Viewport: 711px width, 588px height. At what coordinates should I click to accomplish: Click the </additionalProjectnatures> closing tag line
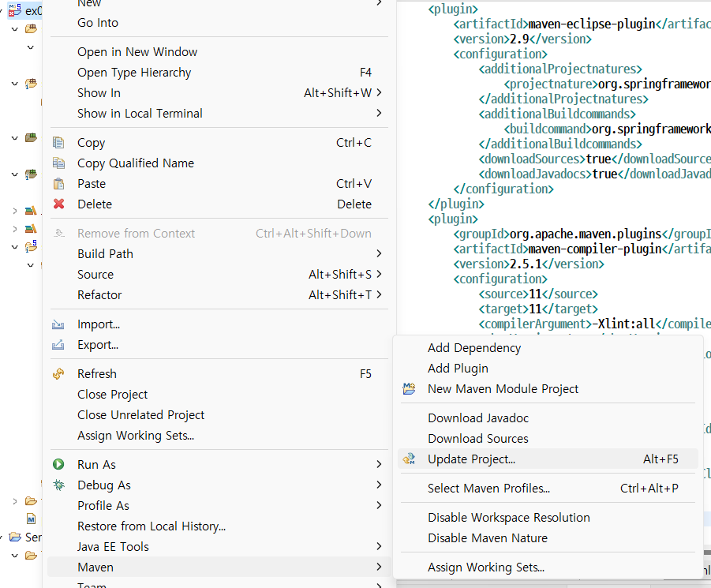[563, 99]
